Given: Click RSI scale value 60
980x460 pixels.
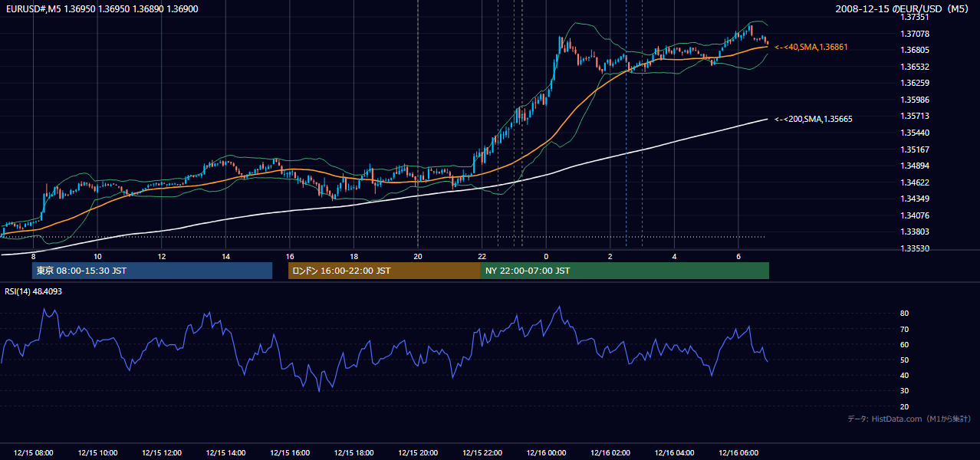Looking at the screenshot, I should coord(905,344).
